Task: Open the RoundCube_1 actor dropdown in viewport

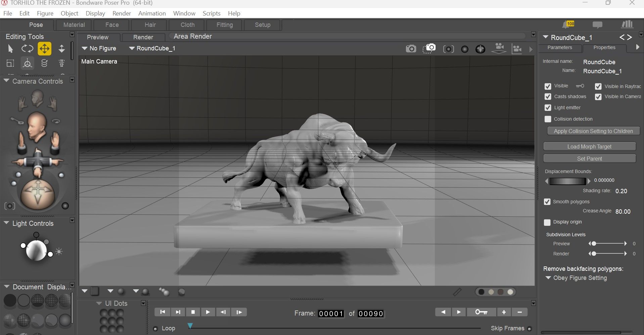Action: tap(152, 48)
